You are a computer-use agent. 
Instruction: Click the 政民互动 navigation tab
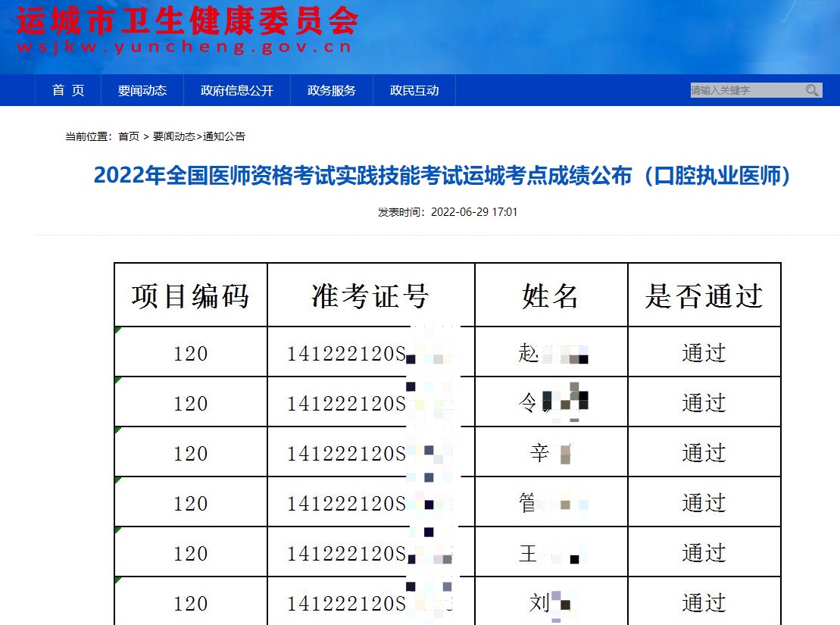coord(414,90)
